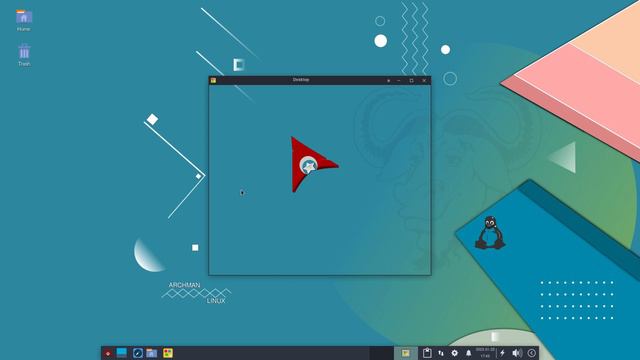The image size is (640, 360).
Task: Open the red application launcher menu in taskbar
Action: (x=108, y=353)
